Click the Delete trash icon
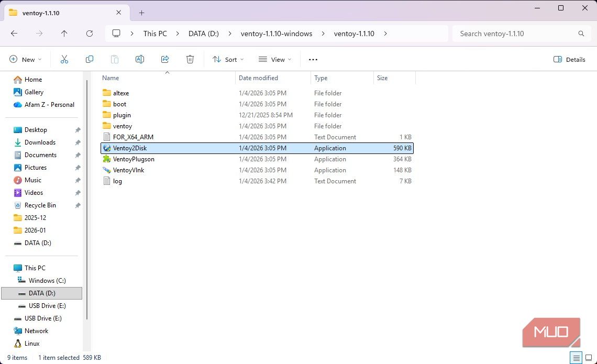The width and height of the screenshot is (597, 364). click(190, 59)
